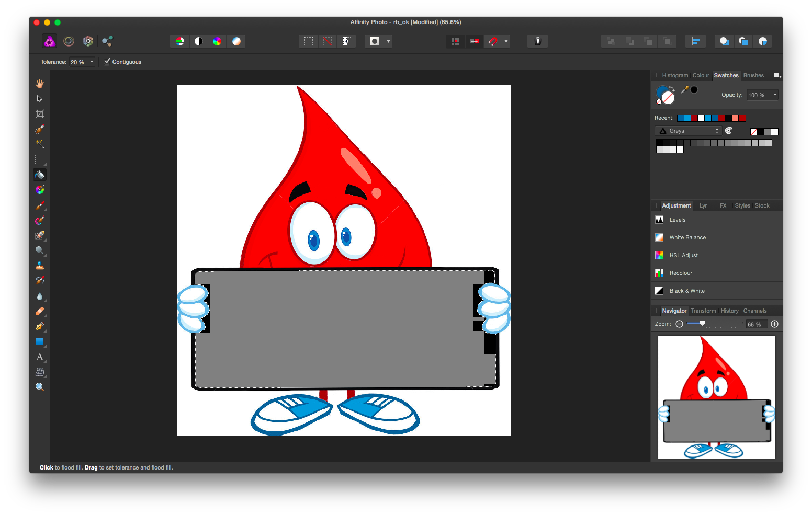Screen dimensions: 812x515
Task: Select the Rectangular Marquee tool in left toolbar
Action: pos(40,159)
